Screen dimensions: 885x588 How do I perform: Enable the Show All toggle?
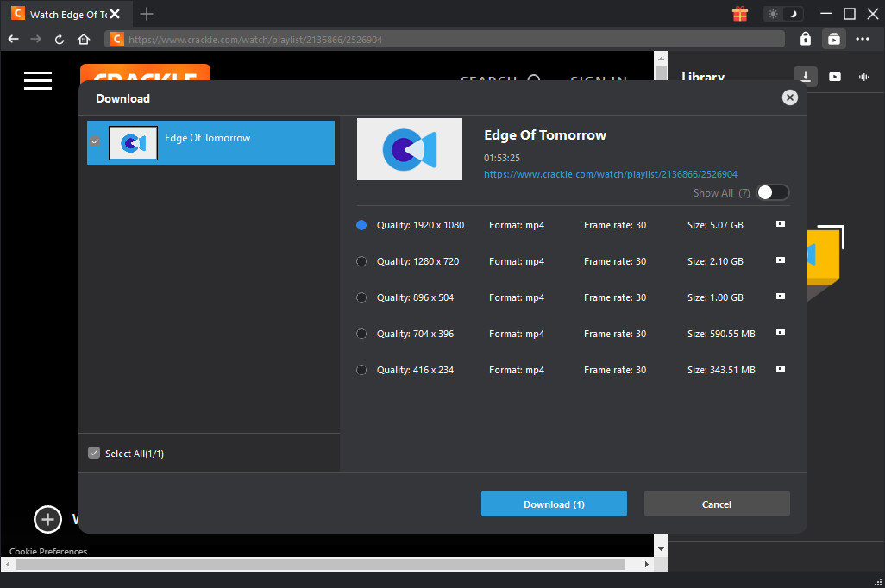point(772,192)
